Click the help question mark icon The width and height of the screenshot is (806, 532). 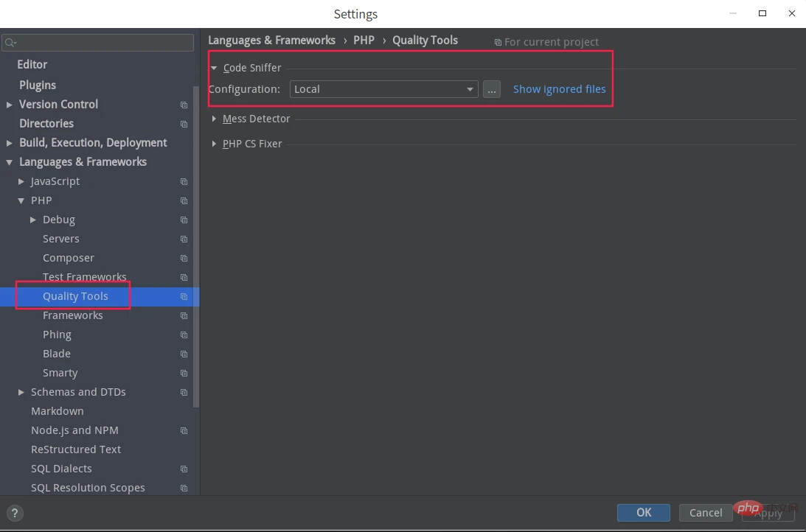coord(15,514)
